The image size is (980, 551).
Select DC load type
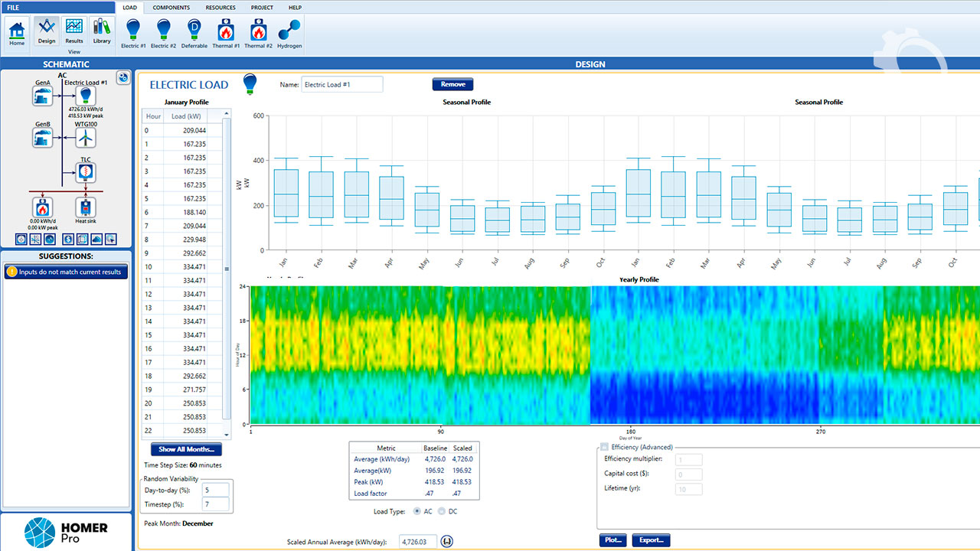pyautogui.click(x=442, y=511)
